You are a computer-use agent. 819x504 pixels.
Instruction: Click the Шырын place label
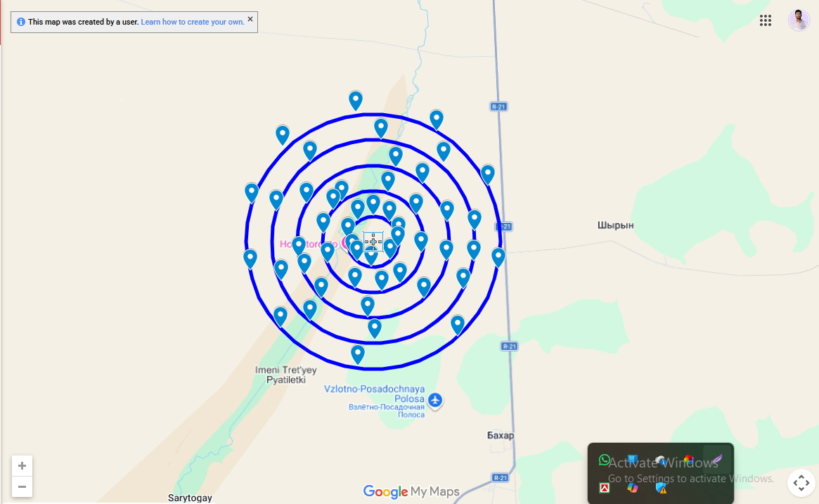point(615,226)
